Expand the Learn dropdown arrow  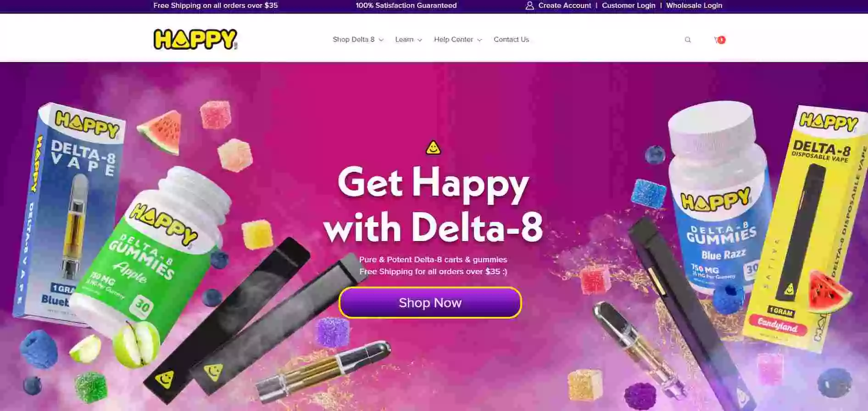[x=420, y=40]
